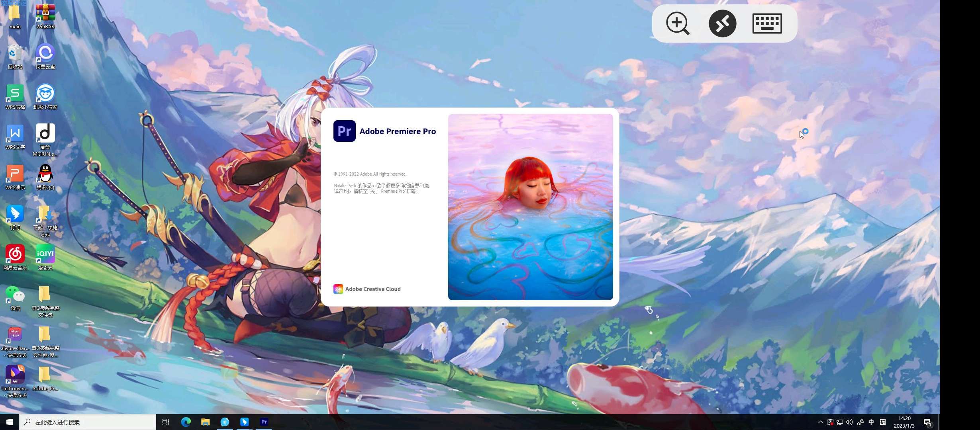Launch UniConverter shortcut on desktop
980x430 pixels.
(x=15, y=381)
